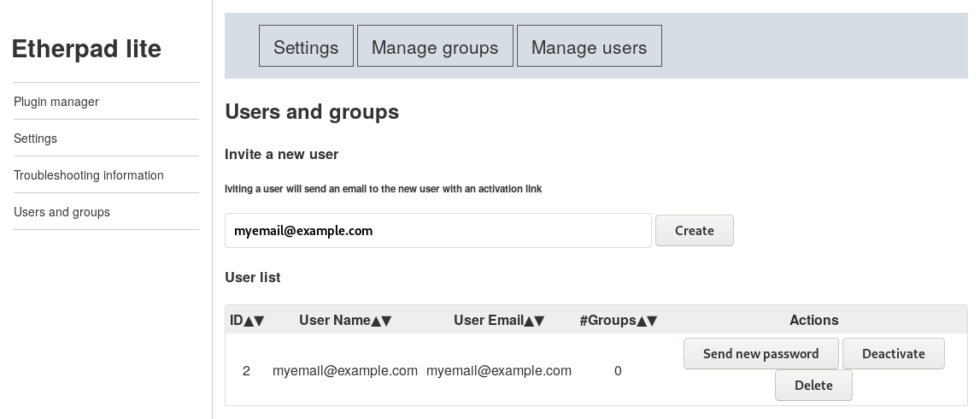
Task: Sort User Email ascending arrow
Action: click(x=530, y=321)
